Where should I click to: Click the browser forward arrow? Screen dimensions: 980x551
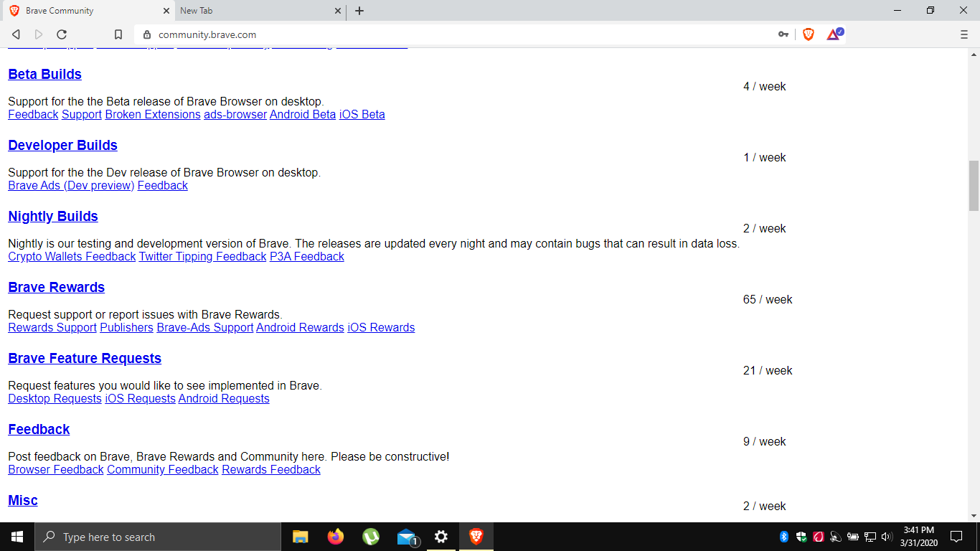tap(39, 34)
